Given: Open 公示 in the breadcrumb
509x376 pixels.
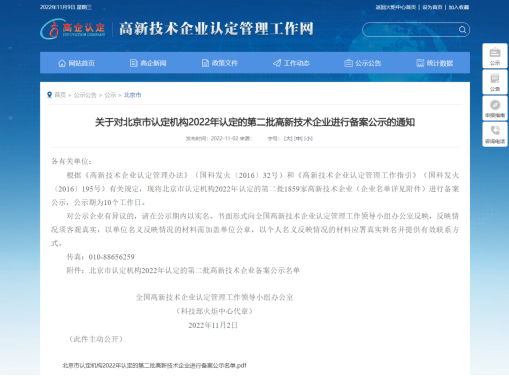Looking at the screenshot, I should pos(110,95).
